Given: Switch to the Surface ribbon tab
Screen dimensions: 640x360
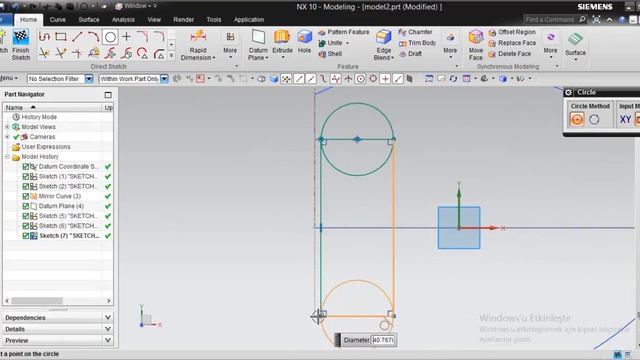Looking at the screenshot, I should pyautogui.click(x=89, y=20).
